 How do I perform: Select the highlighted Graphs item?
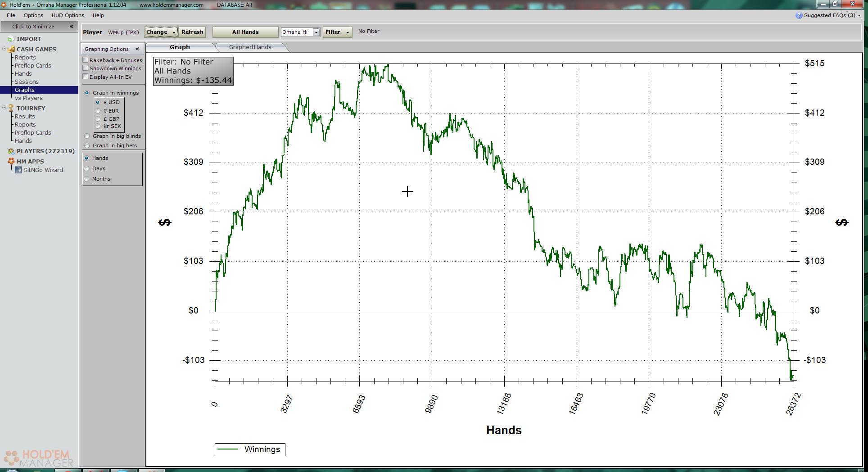click(x=39, y=90)
